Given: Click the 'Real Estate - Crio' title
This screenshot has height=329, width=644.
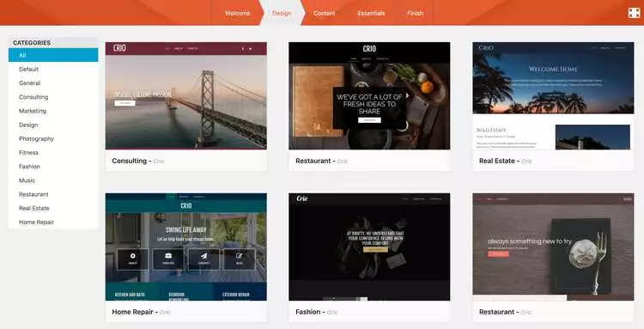Looking at the screenshot, I should [505, 161].
